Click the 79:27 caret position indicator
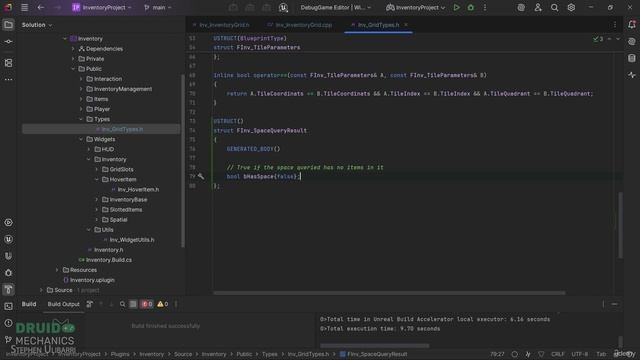Screen dimensions: 640x360 [497, 354]
